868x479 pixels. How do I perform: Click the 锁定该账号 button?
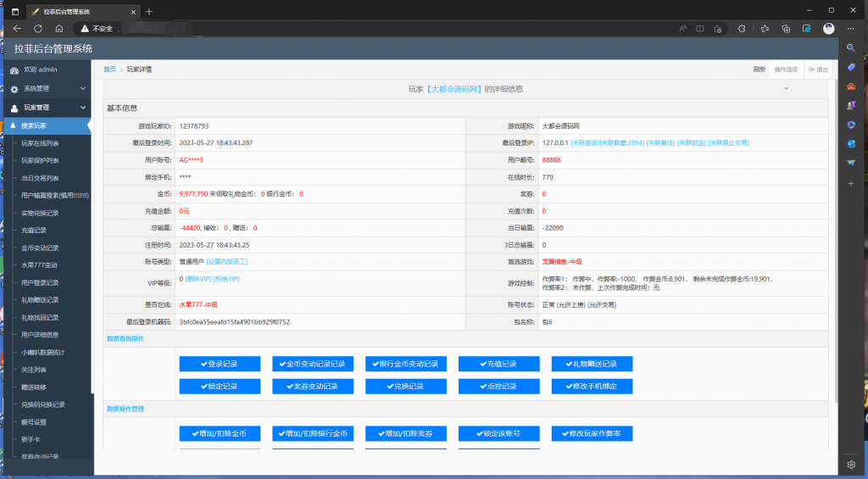(498, 433)
